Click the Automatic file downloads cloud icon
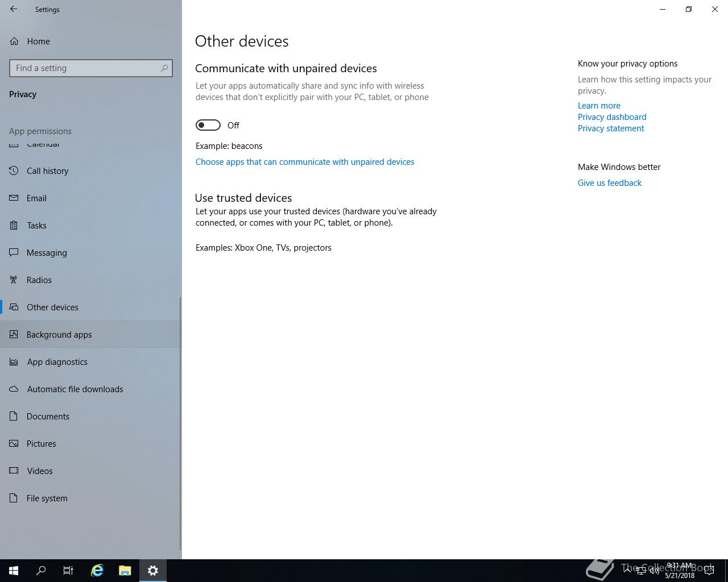 point(14,389)
